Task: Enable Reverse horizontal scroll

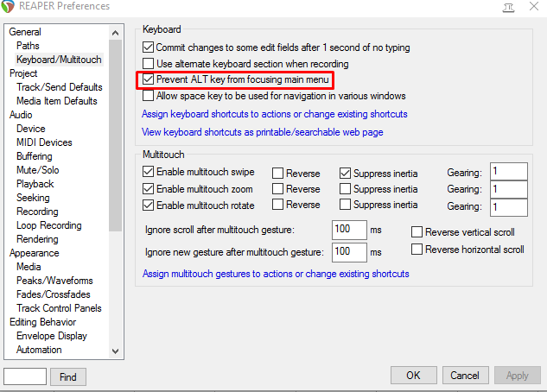Action: [417, 250]
